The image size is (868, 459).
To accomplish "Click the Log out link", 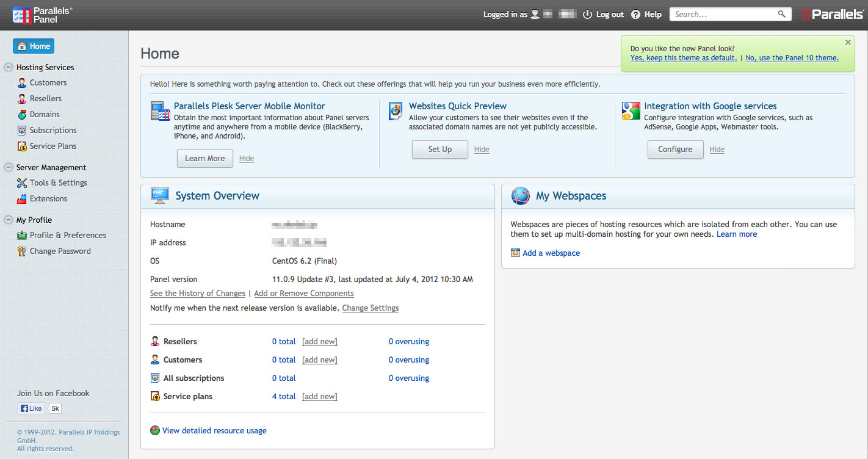I will (x=610, y=15).
